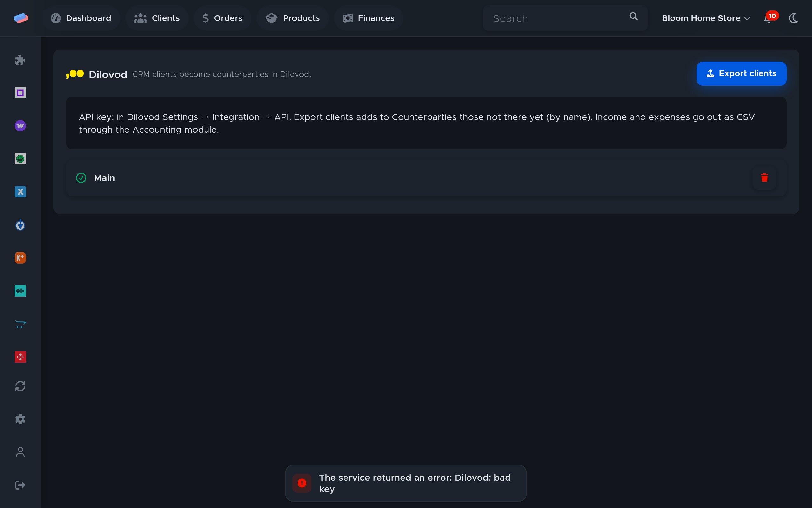Open the notifications bell
Screen dimensions: 812x508
click(769, 18)
